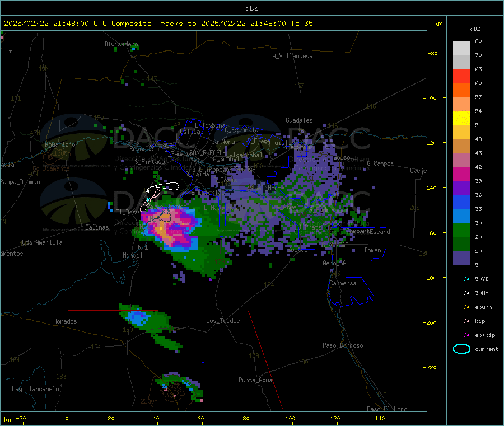Click the pink bip arrow in legend
The image size is (504, 426).
pyautogui.click(x=461, y=321)
